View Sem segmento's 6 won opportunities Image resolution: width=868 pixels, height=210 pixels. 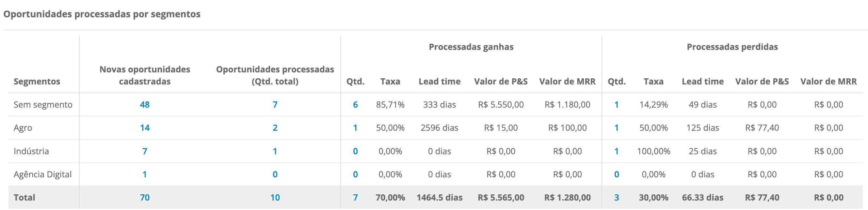[x=355, y=105]
